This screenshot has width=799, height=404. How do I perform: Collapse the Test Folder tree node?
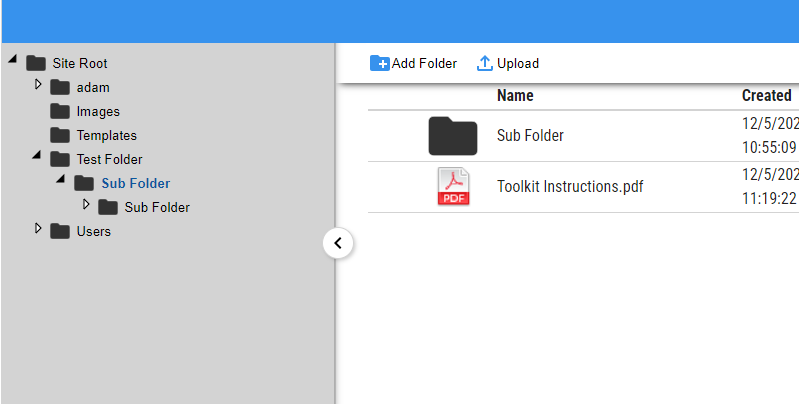coord(37,157)
